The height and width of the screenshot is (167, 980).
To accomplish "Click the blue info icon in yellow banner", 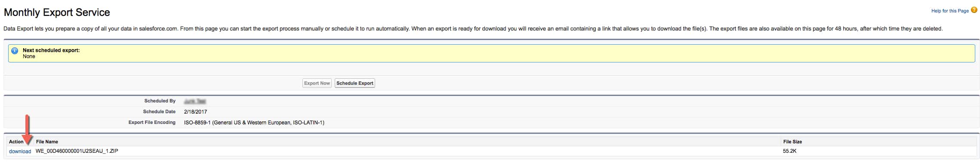I will 15,51.
